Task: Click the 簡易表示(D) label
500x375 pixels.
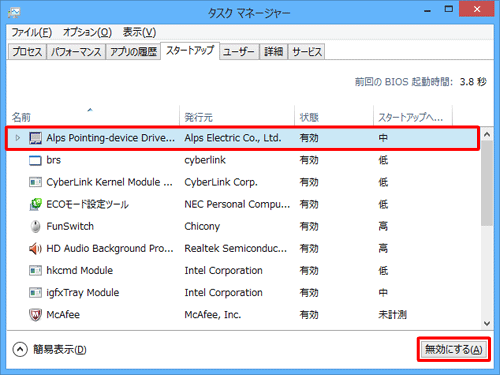Action: 60,349
